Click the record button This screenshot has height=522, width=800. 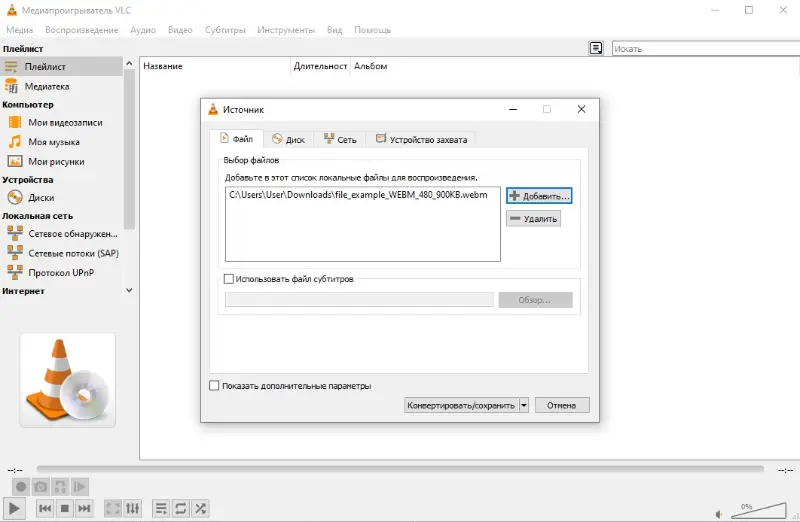click(20, 487)
